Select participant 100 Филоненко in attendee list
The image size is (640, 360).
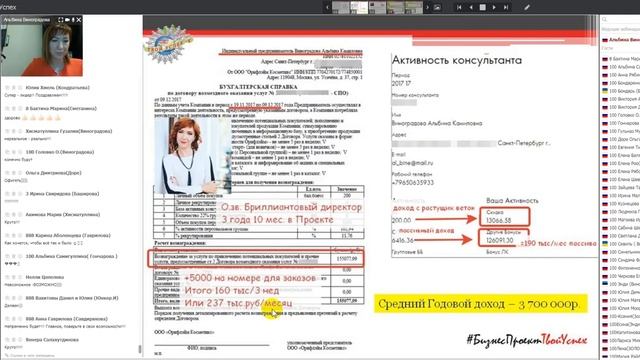click(621, 268)
